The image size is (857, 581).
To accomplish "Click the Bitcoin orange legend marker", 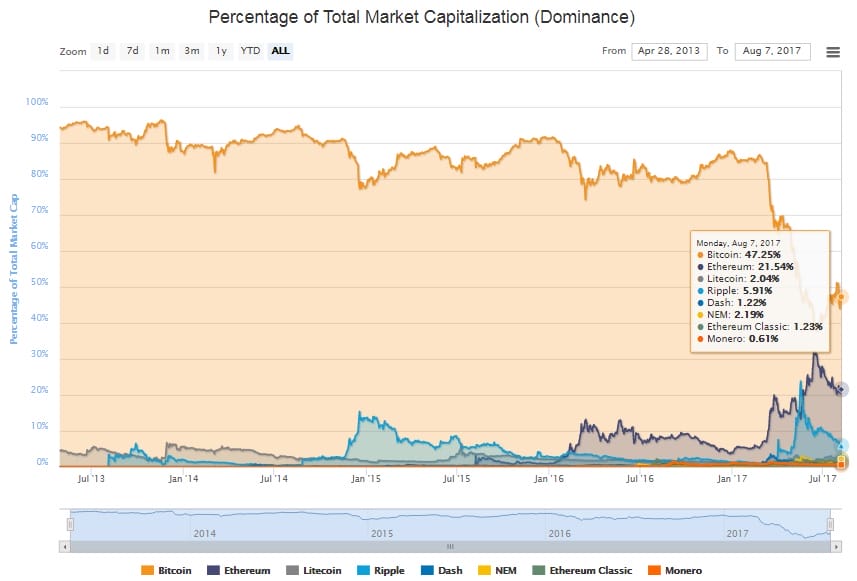I will coord(147,571).
